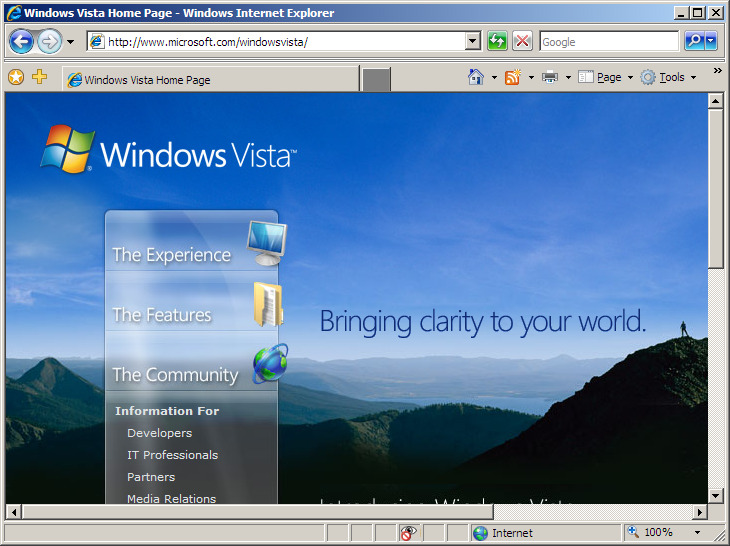730x546 pixels.
Task: Click the 'Information For' heading
Action: pos(167,411)
